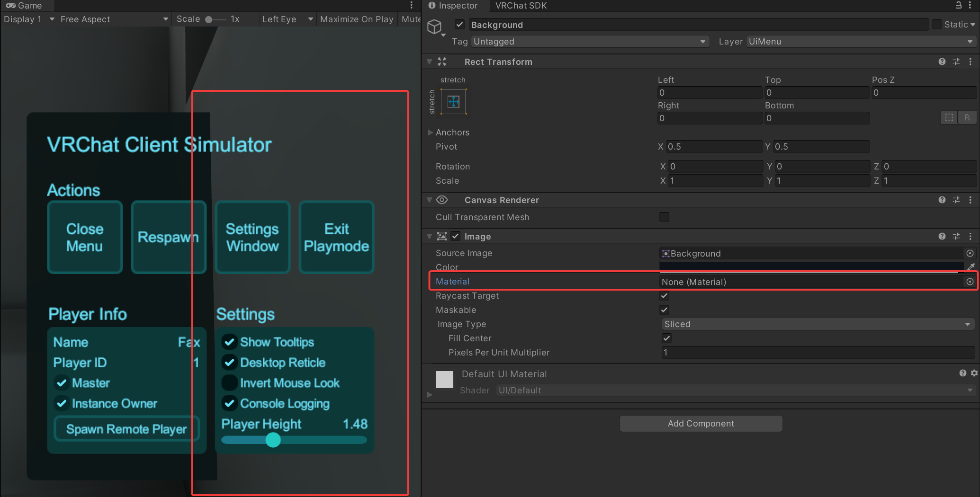Viewport: 980px width, 497px height.
Task: Activate the Color eyedropper tool
Action: (971, 266)
